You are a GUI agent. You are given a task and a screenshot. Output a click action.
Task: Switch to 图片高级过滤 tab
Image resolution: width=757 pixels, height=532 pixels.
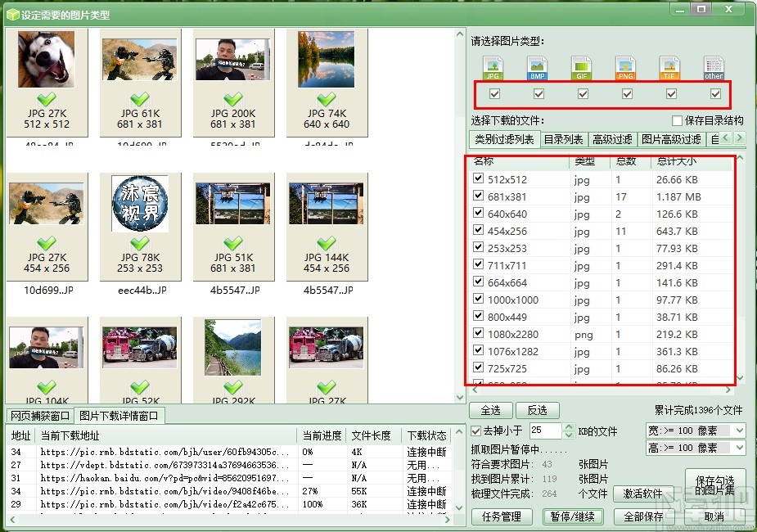click(672, 139)
